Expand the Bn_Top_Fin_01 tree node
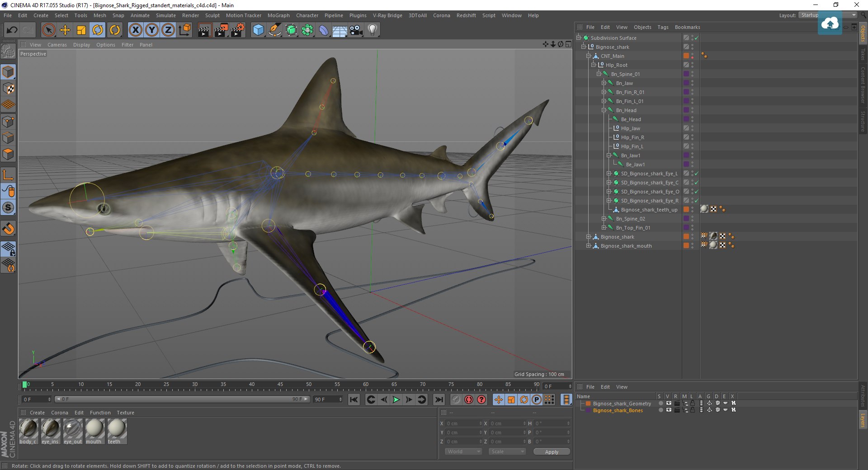Screen dimensions: 868x470 (604, 228)
